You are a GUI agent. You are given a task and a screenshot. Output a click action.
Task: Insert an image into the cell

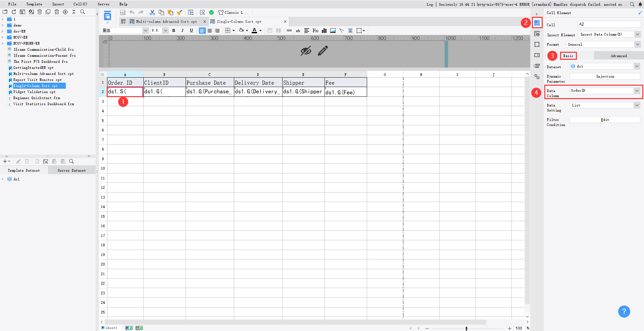[333, 31]
